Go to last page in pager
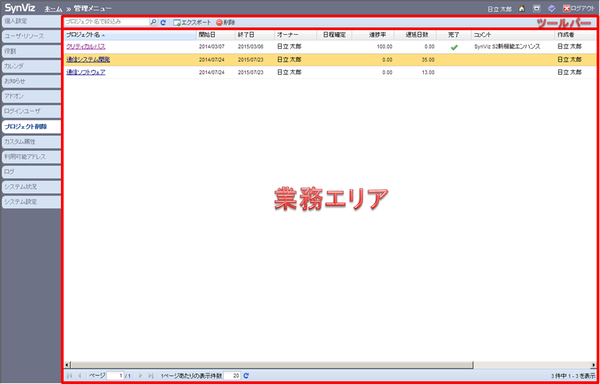The image size is (600, 384). point(151,376)
